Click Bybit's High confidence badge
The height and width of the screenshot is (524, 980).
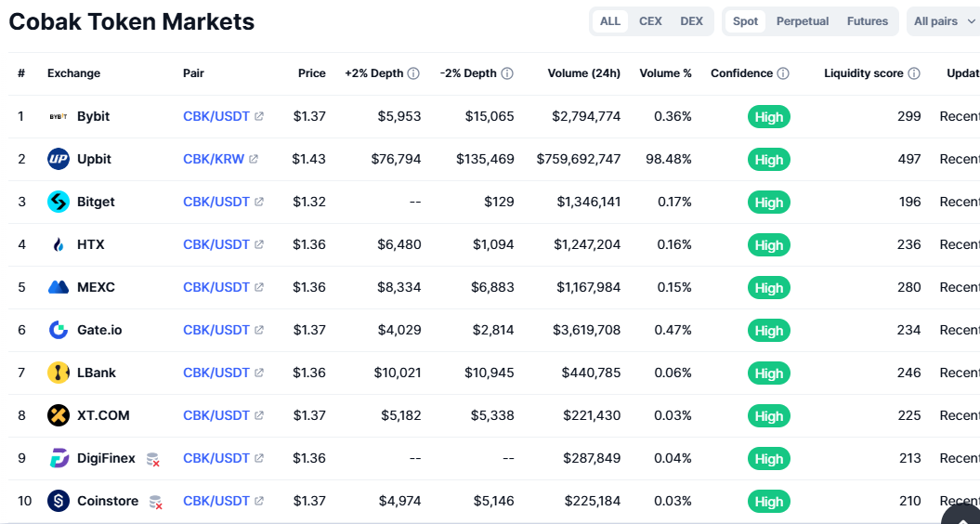click(x=769, y=117)
